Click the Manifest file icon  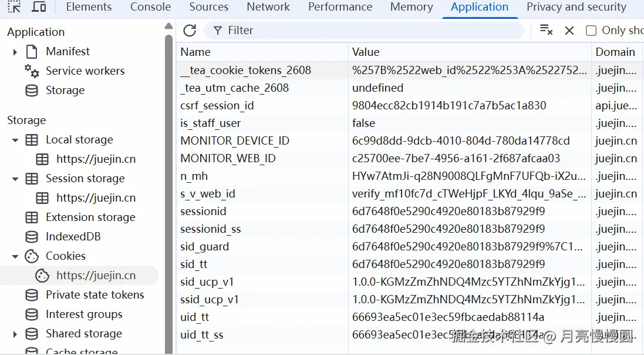(x=32, y=52)
